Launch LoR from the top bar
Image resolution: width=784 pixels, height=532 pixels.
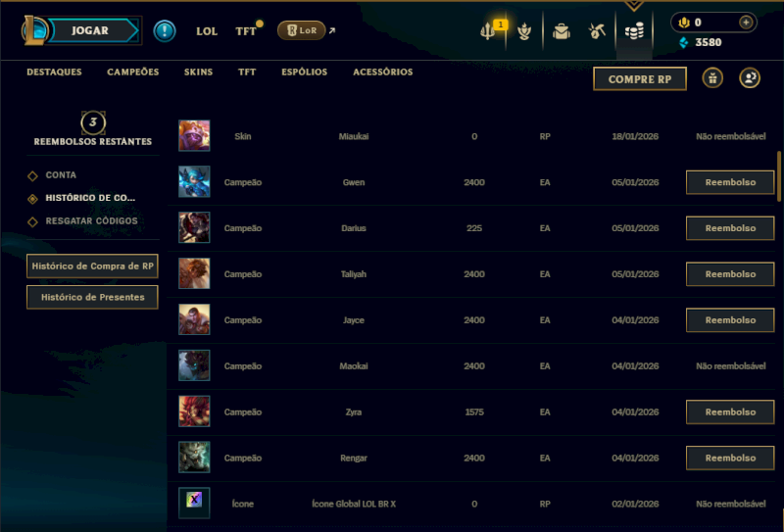(302, 30)
